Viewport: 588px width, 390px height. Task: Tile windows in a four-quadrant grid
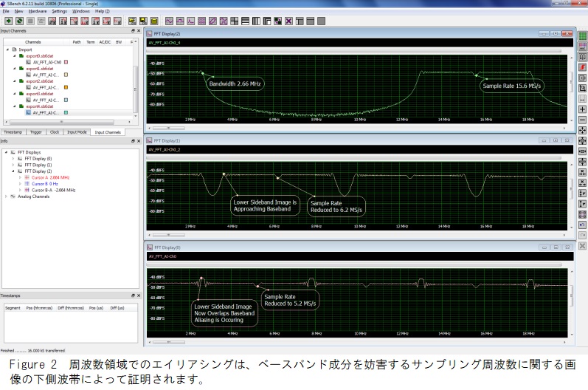click(x=235, y=21)
